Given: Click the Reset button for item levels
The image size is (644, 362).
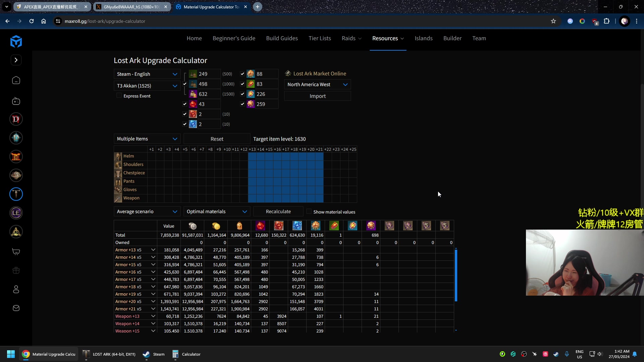Looking at the screenshot, I should click(217, 139).
